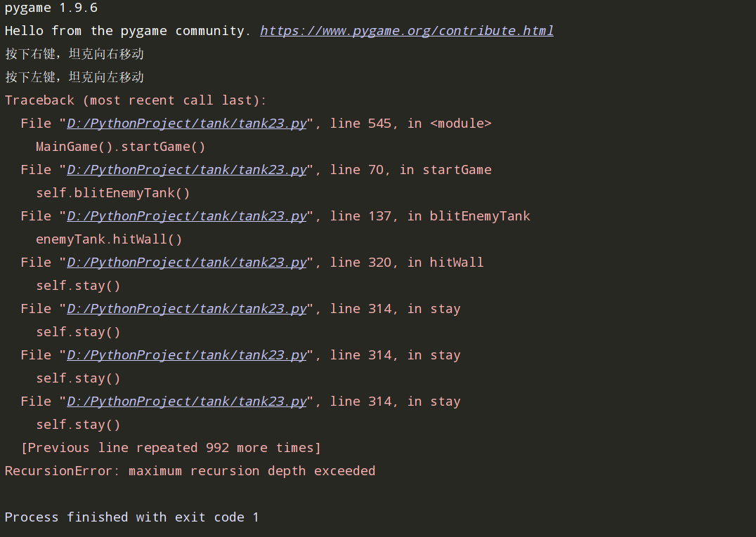Click the 'pygame 1.9.6' version text
Image resolution: width=756 pixels, height=537 pixels.
51,8
